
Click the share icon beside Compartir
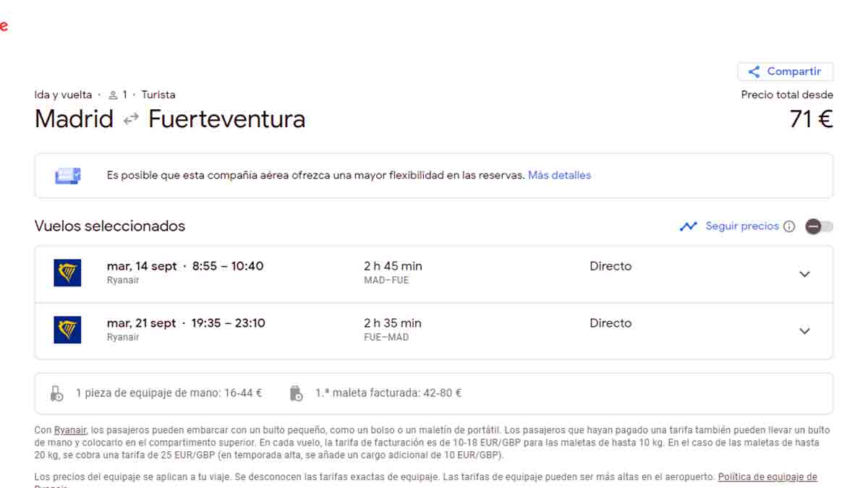point(754,72)
